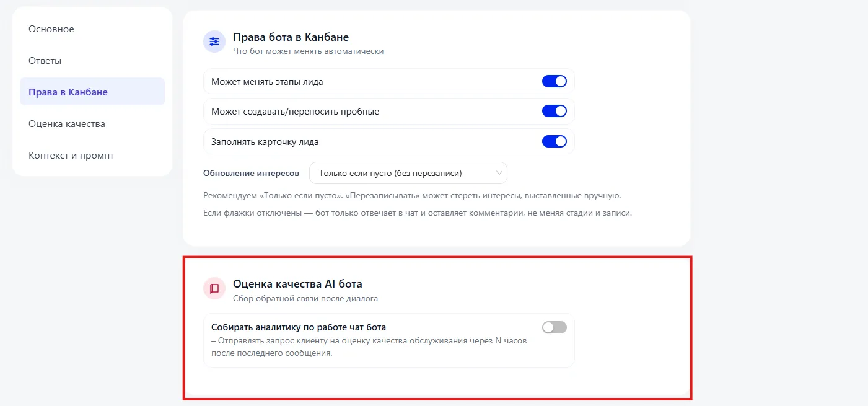Click the chevron arrow in Обновление интересов dropdown
The height and width of the screenshot is (406, 868).
pyautogui.click(x=499, y=173)
